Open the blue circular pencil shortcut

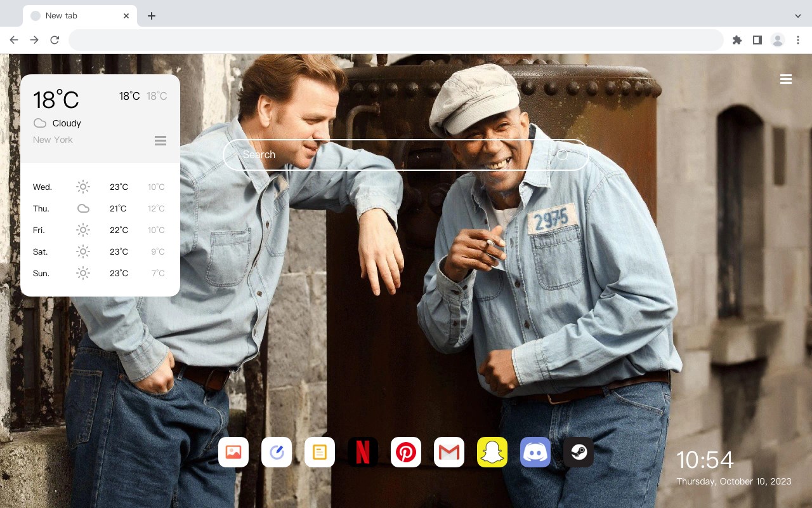[277, 452]
